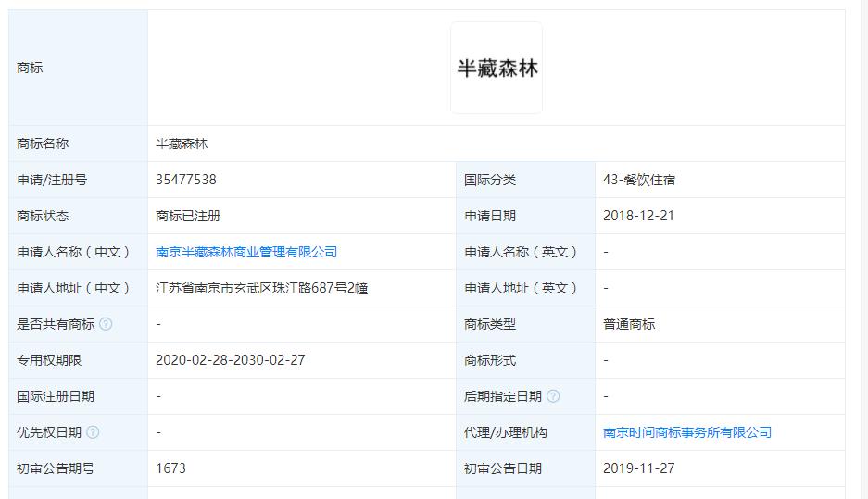The width and height of the screenshot is (868, 499).
Task: Click the 申请人地址（中文） label
Action: click(x=73, y=288)
